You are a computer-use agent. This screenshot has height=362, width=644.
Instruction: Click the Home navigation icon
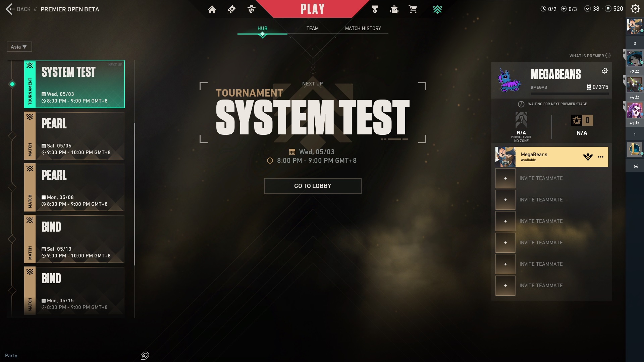[x=212, y=9]
